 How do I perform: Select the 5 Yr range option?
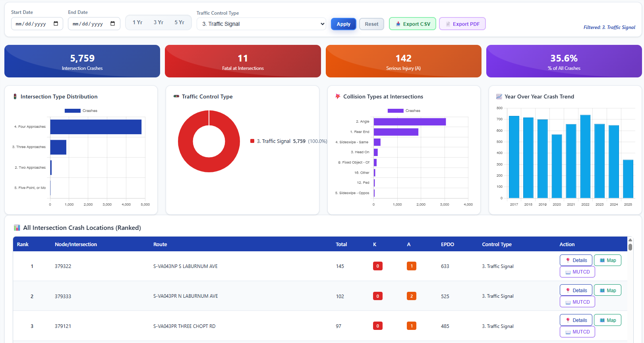(179, 23)
